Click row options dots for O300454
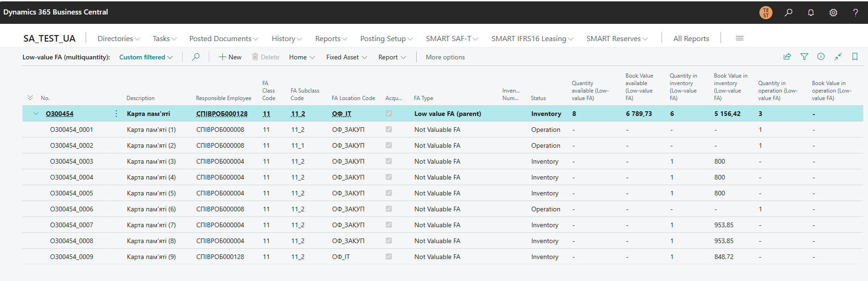The image size is (868, 281). [x=116, y=114]
